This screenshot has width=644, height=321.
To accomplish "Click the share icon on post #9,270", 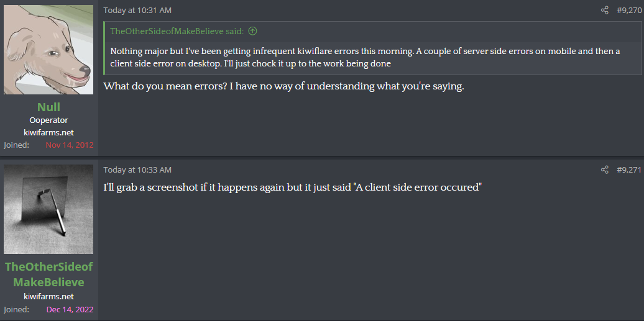I will coord(605,11).
